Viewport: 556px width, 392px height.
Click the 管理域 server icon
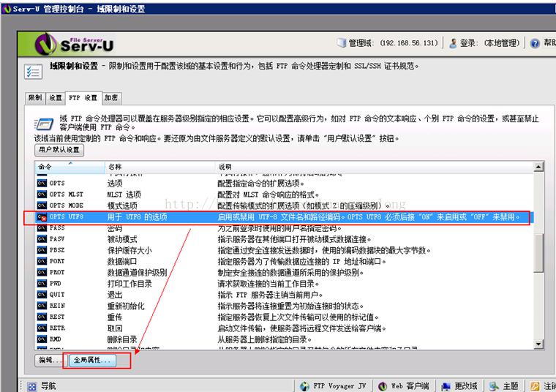click(x=342, y=43)
